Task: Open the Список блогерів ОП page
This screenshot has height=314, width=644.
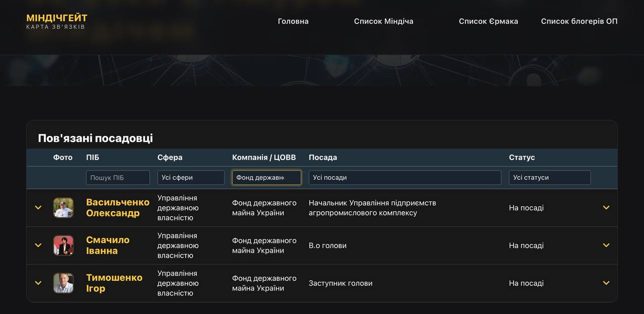Action: pyautogui.click(x=579, y=21)
